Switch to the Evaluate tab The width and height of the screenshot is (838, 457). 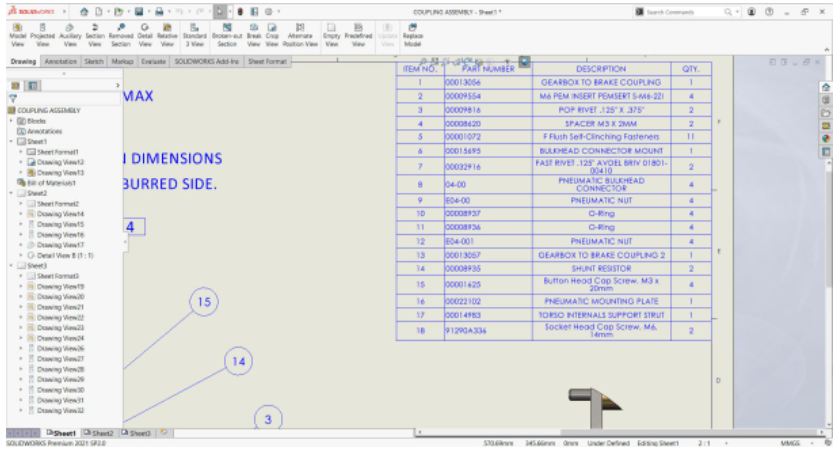(153, 61)
